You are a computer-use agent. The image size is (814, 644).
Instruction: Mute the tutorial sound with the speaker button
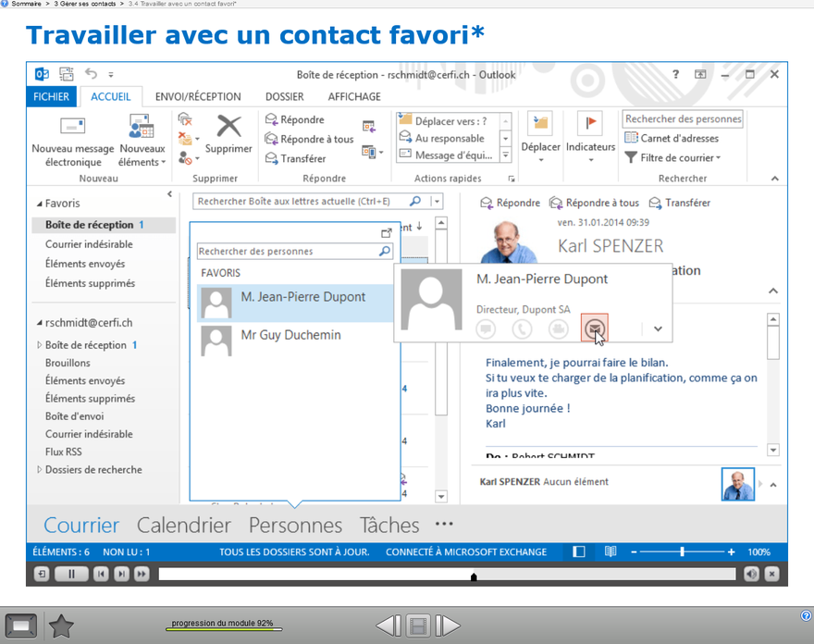(x=751, y=575)
